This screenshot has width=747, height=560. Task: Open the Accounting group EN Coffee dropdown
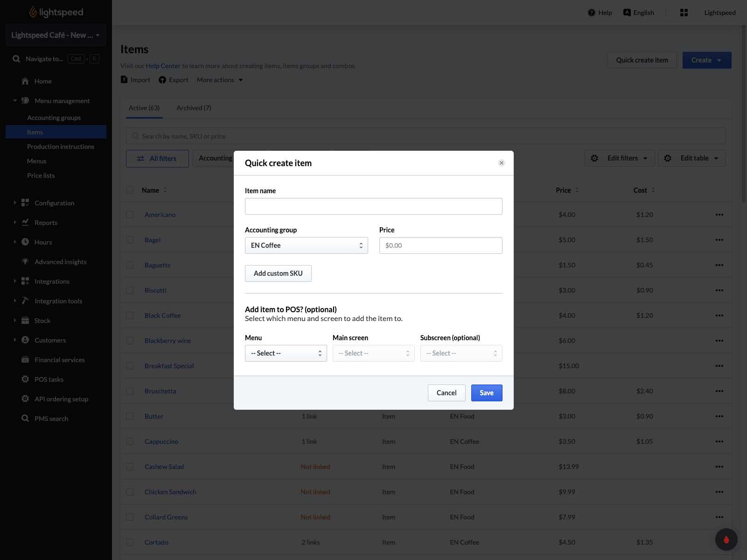[x=306, y=245]
